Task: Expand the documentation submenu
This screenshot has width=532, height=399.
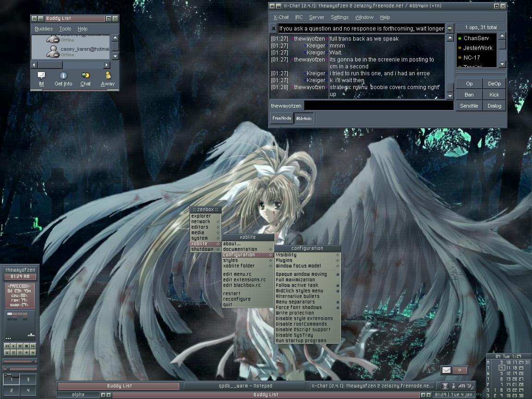Action: [248, 249]
